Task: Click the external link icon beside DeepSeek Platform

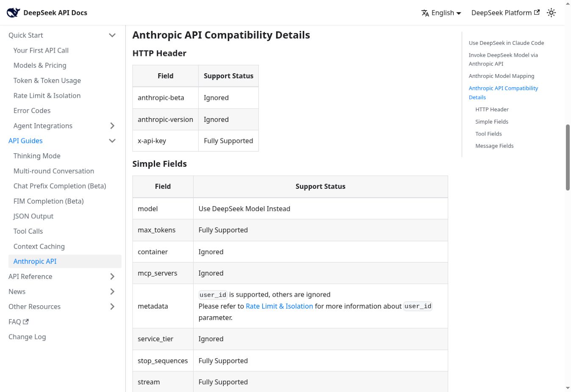Action: click(537, 12)
